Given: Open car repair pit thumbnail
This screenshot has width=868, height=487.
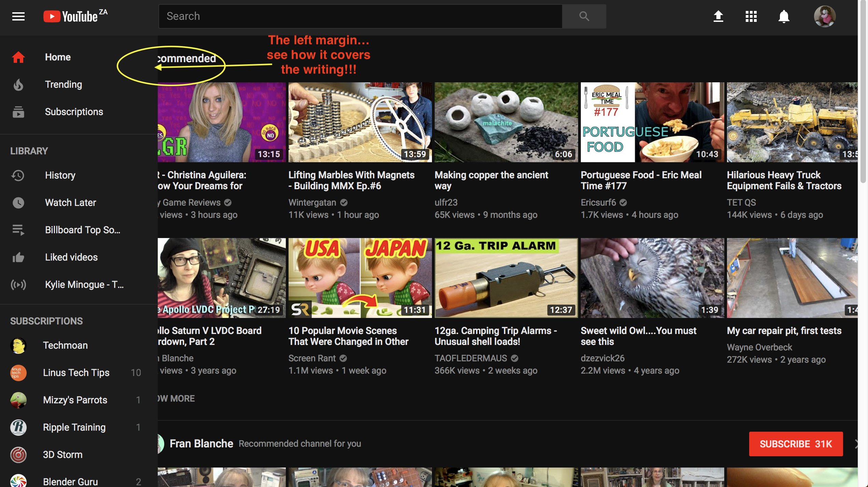Looking at the screenshot, I should pos(792,278).
